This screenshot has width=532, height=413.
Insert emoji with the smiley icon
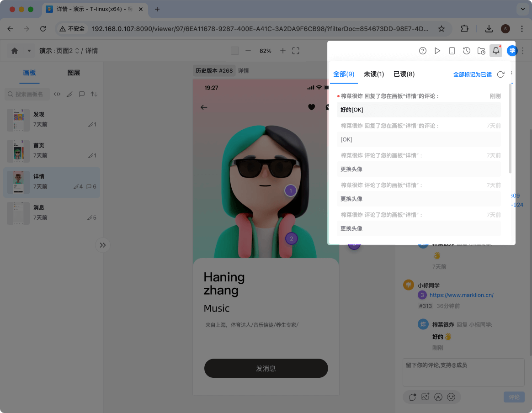click(x=452, y=397)
